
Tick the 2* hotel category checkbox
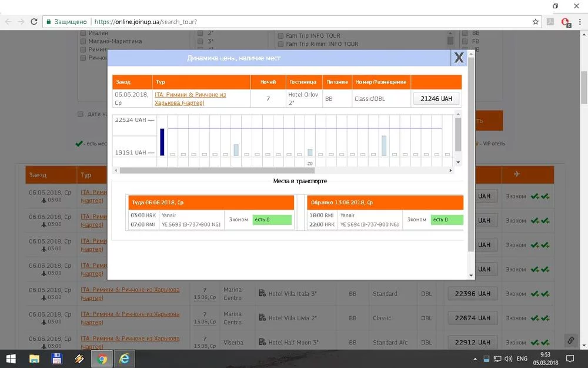click(x=201, y=33)
